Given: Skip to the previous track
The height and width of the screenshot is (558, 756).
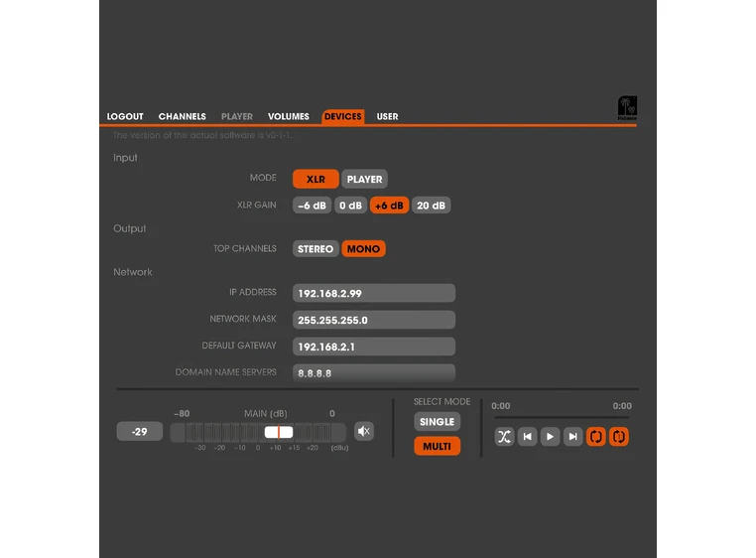Looking at the screenshot, I should tap(528, 436).
